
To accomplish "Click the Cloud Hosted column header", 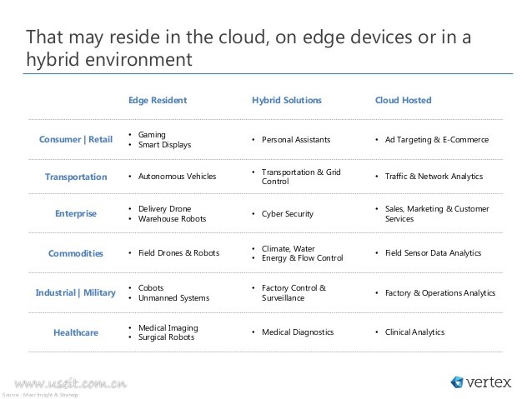I will tap(404, 101).
